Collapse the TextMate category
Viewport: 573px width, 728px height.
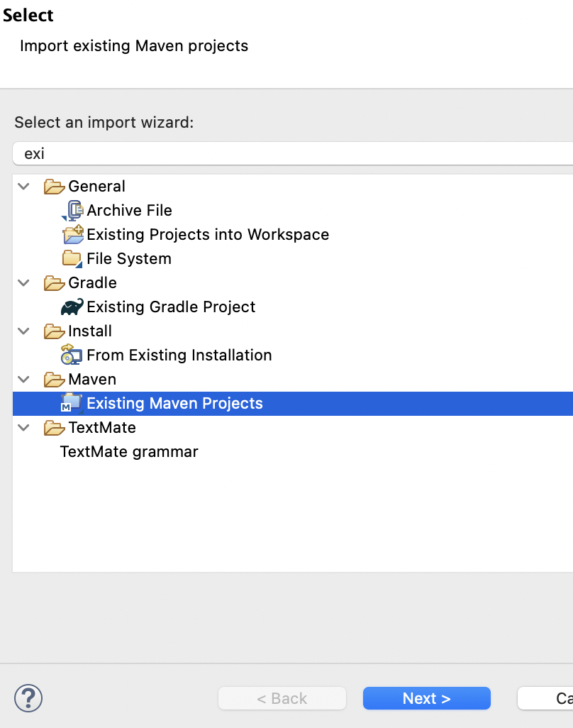[23, 428]
